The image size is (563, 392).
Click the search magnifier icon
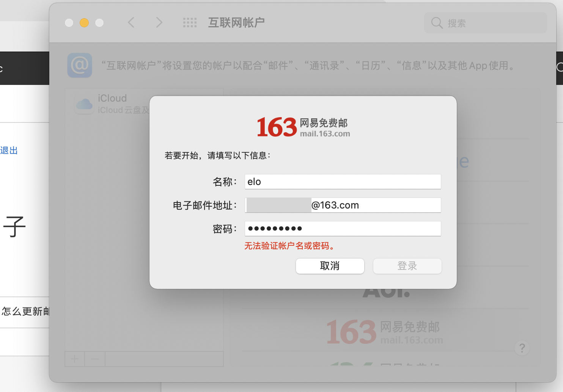(437, 23)
